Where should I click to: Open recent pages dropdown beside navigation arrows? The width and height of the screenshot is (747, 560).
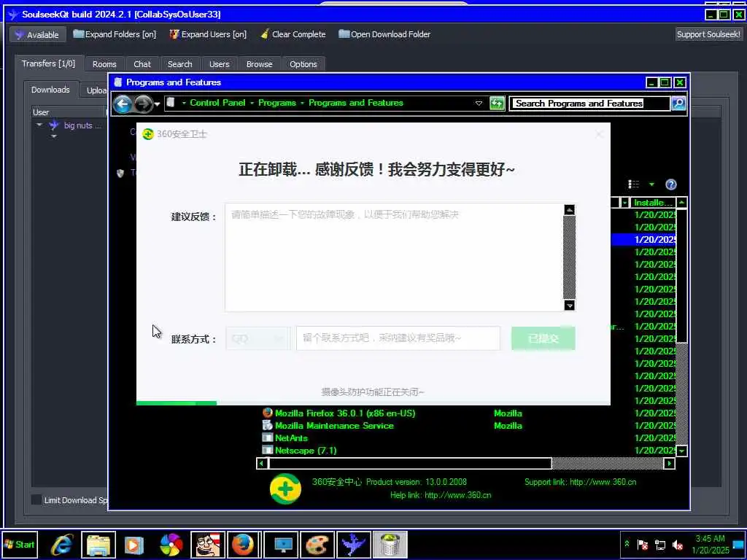click(x=157, y=104)
